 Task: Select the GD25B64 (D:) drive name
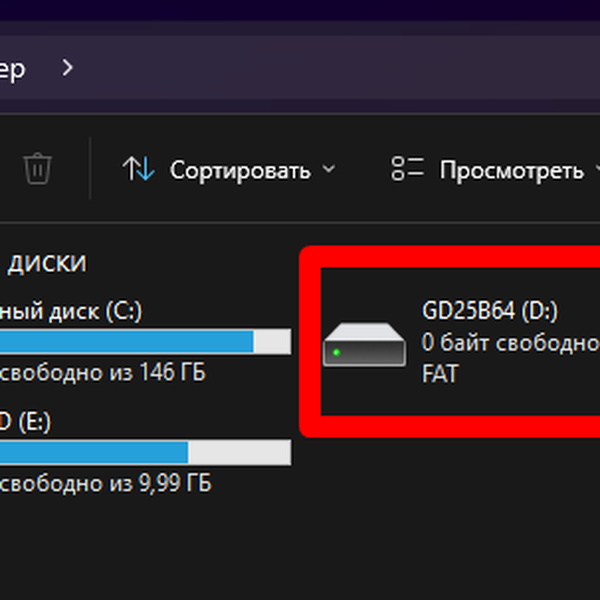(x=482, y=312)
